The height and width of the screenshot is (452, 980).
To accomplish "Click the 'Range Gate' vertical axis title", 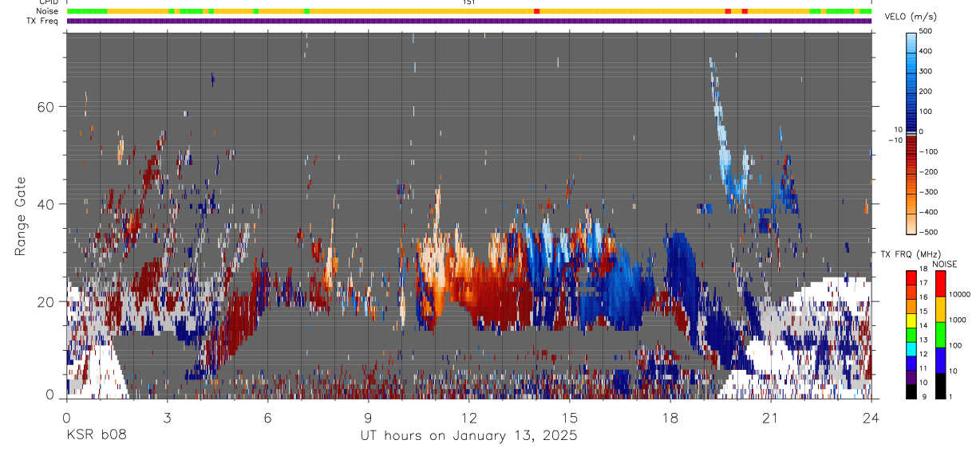I will click(22, 216).
